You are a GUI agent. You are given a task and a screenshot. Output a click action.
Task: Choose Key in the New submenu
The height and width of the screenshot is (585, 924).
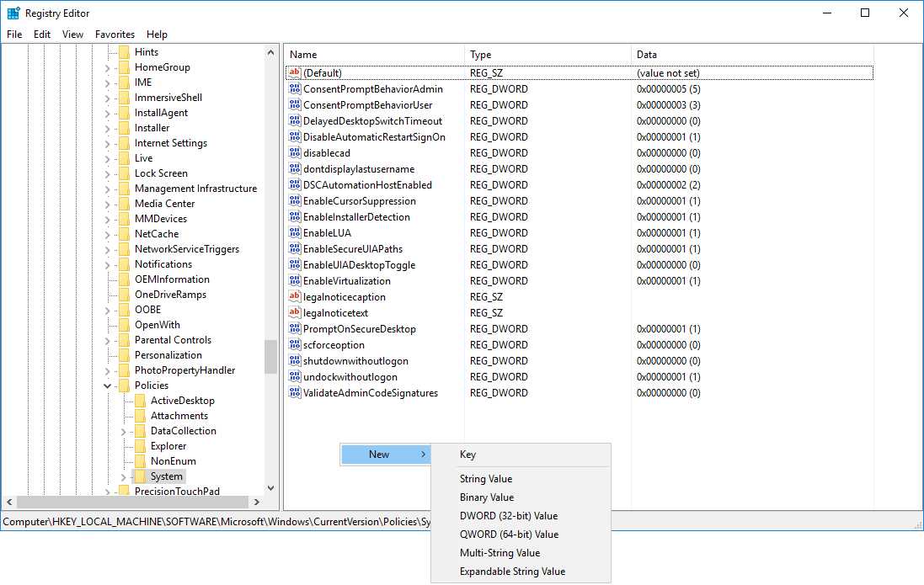(521, 455)
